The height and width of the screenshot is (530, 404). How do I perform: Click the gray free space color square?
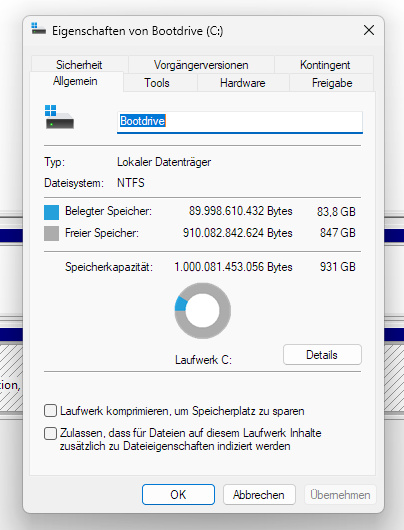(51, 234)
